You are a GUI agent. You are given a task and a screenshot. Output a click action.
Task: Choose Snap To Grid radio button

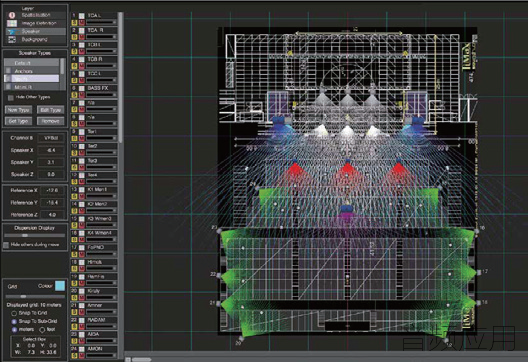(14, 313)
